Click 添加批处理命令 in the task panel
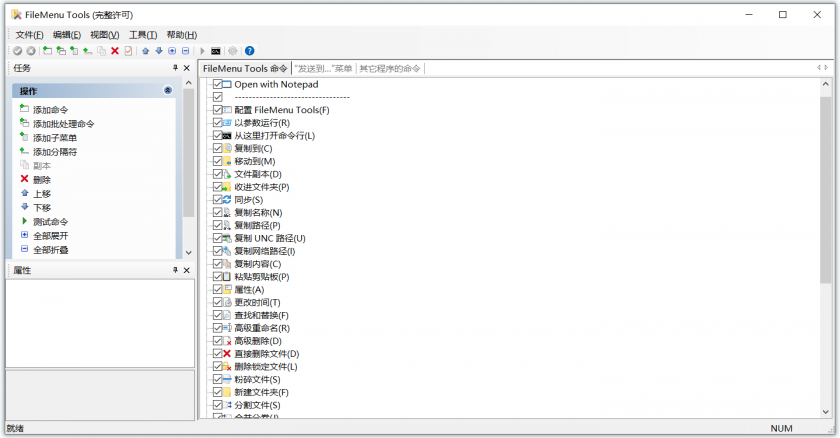840x438 pixels. pyautogui.click(x=63, y=124)
